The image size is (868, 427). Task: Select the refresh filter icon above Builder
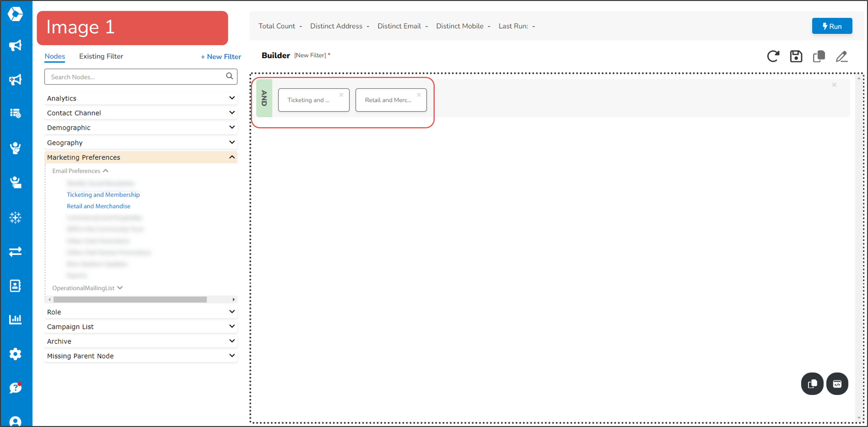[774, 56]
